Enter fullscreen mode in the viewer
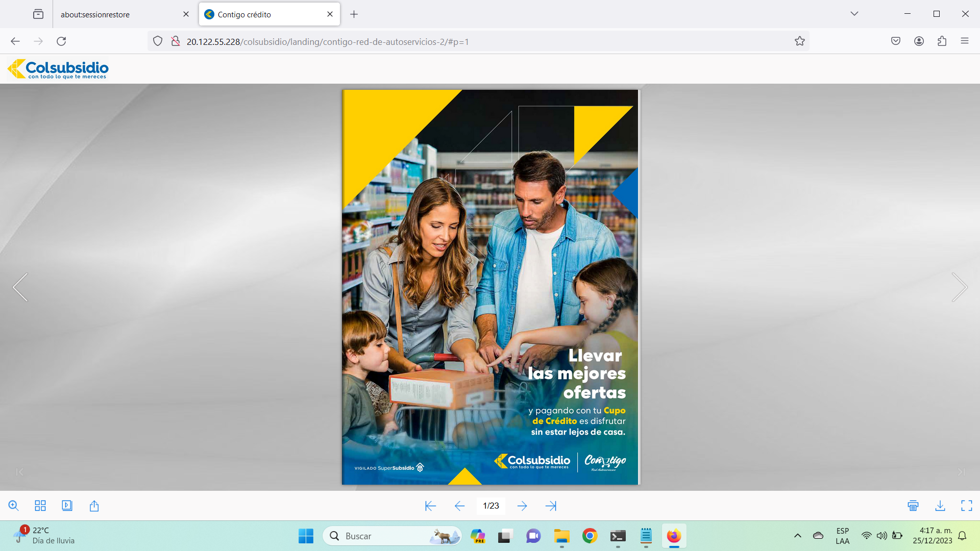Image resolution: width=980 pixels, height=551 pixels. [967, 506]
